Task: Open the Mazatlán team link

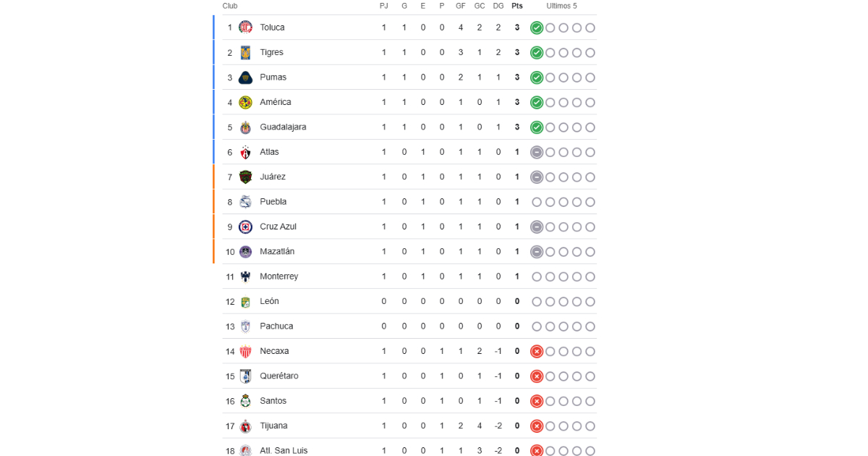Action: point(277,252)
